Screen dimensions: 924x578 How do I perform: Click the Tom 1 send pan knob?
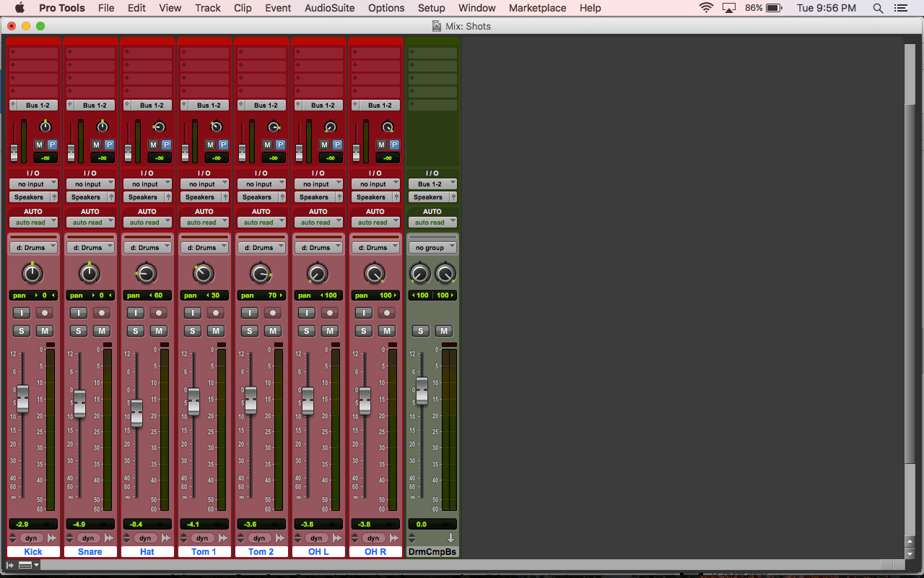(x=217, y=126)
